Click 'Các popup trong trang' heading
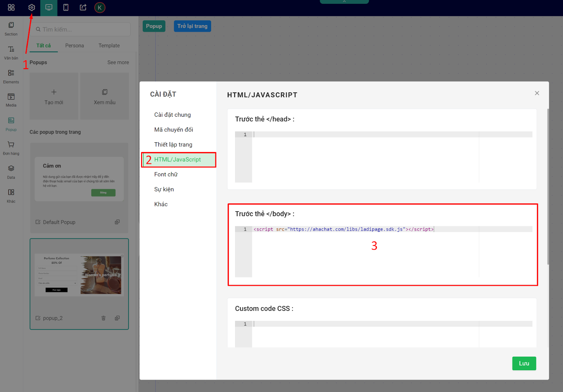 [x=55, y=132]
